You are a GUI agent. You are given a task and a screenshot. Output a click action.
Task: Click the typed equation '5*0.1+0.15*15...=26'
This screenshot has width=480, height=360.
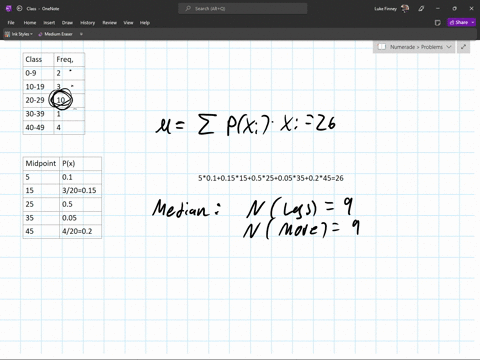click(271, 178)
